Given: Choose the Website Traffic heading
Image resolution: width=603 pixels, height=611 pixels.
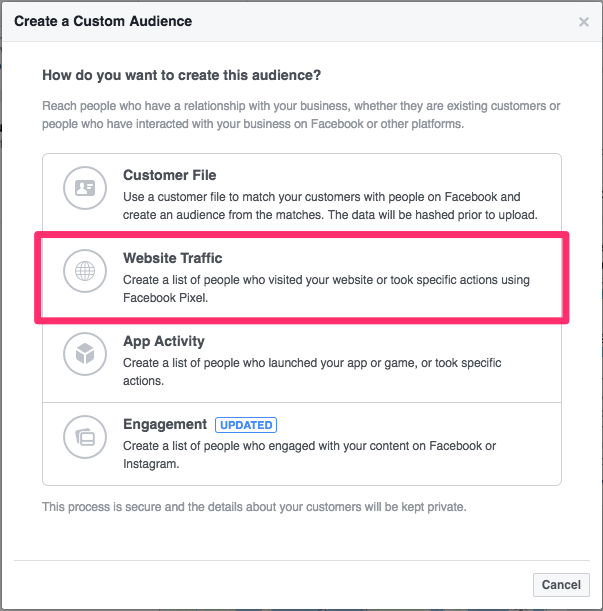Looking at the screenshot, I should coord(173,258).
